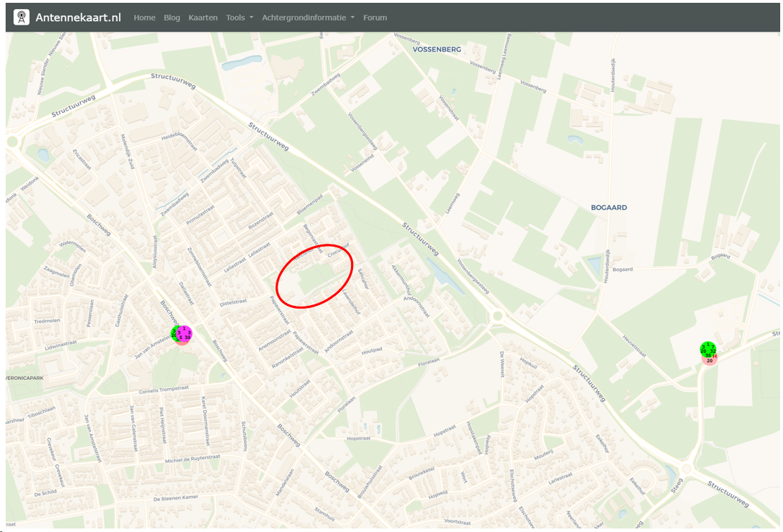The image size is (783, 532).
Task: Click the Voortstraat street label
Action: point(457,522)
